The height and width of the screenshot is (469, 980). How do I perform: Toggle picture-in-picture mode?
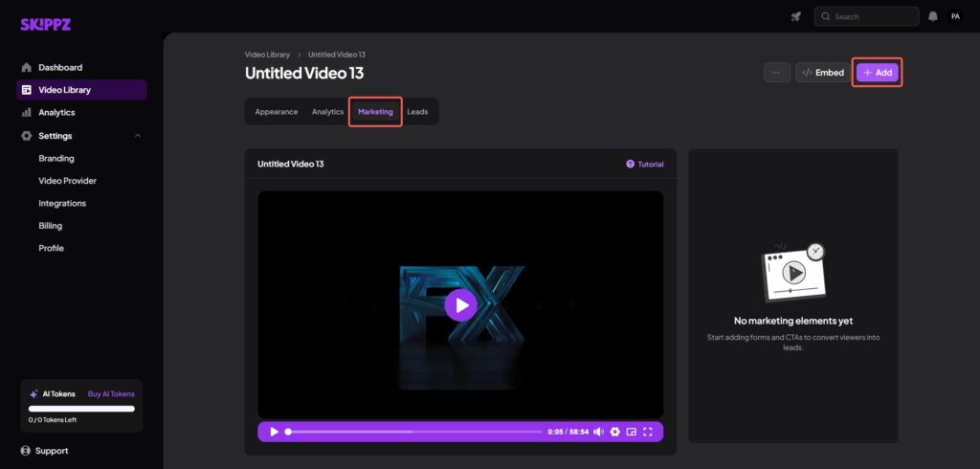(632, 432)
